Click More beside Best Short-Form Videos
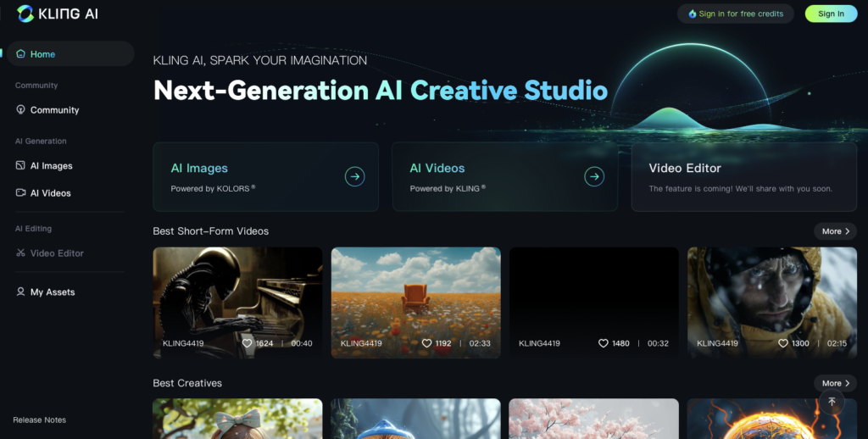This screenshot has width=868, height=439. tap(835, 231)
